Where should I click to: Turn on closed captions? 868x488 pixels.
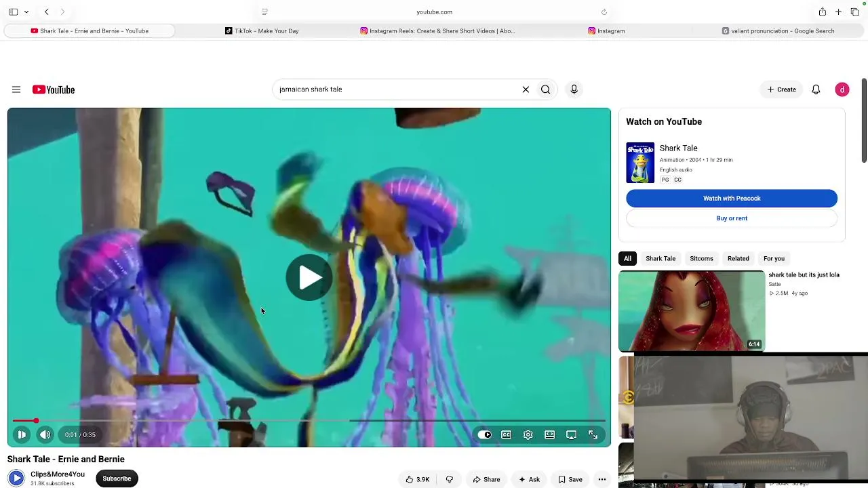[506, 434]
